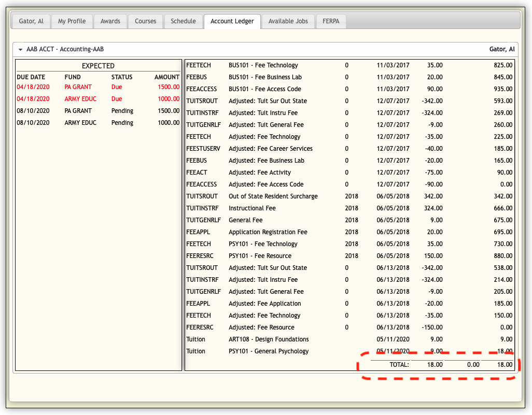
Task: Select Adjusted: Fee Business Lab row
Action: 349,161
